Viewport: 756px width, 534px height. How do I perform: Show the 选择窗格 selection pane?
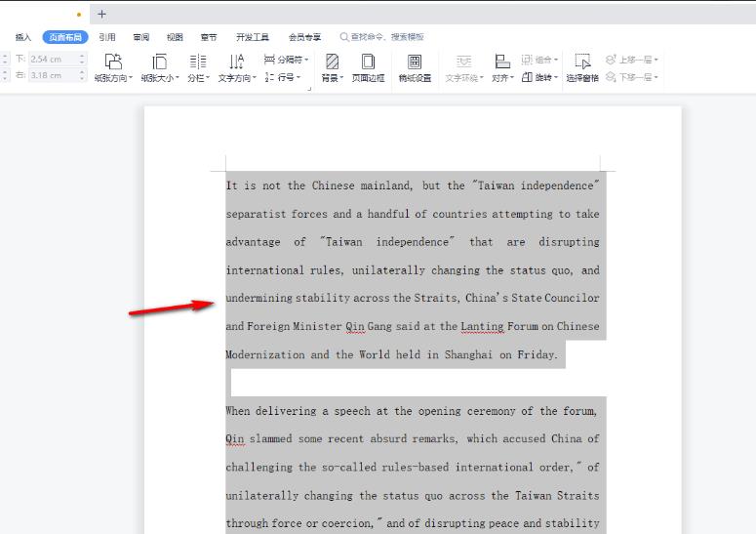pyautogui.click(x=582, y=66)
